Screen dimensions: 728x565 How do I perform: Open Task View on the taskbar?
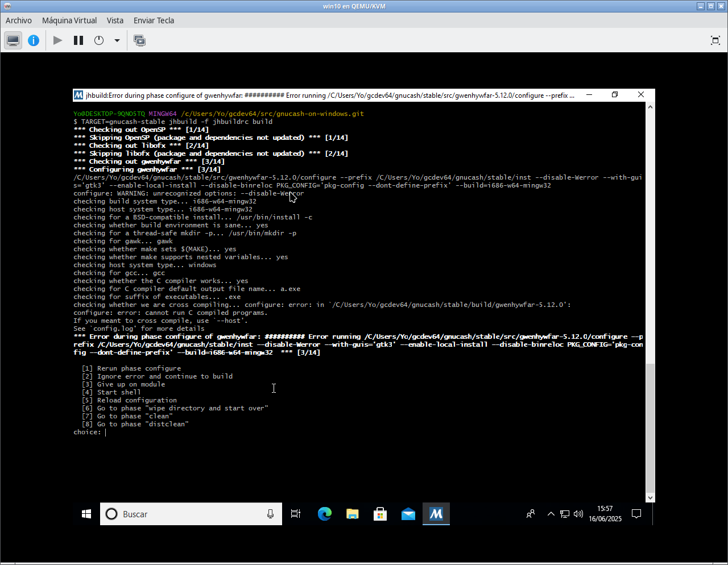tap(296, 514)
